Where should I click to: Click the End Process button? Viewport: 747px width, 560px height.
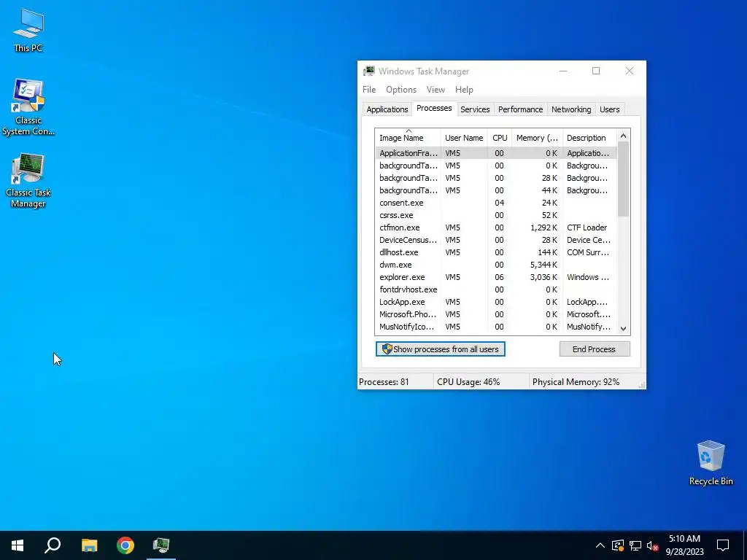(x=595, y=349)
